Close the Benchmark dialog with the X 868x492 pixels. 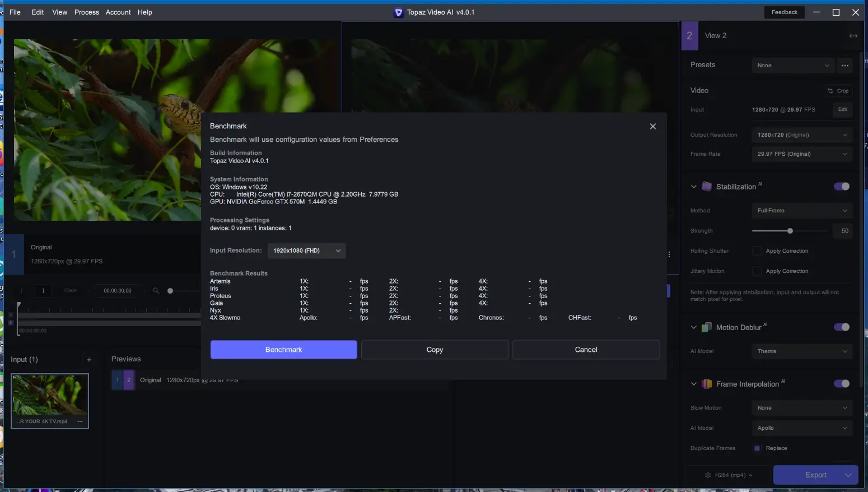tap(652, 126)
